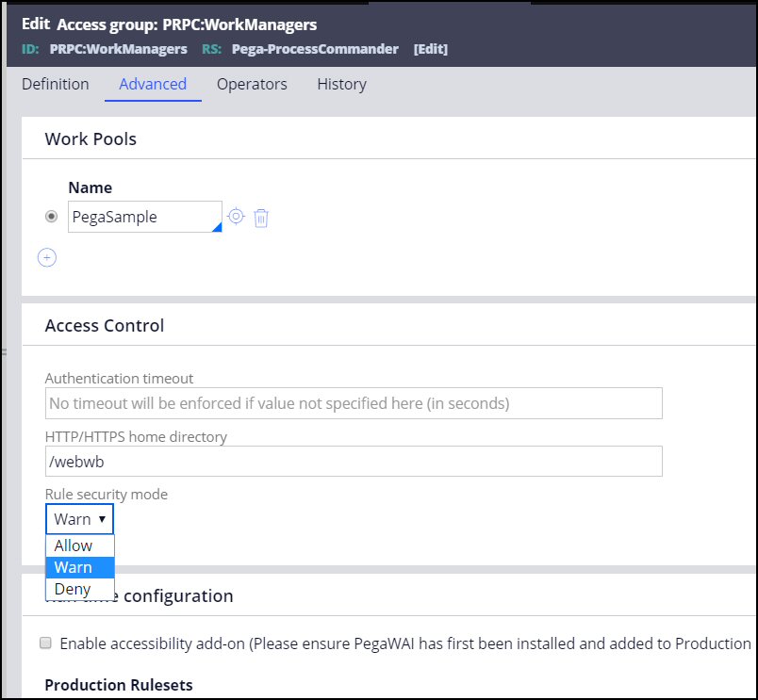Image resolution: width=758 pixels, height=700 pixels.
Task: Delete the PegaSample work pool row
Action: point(261,218)
